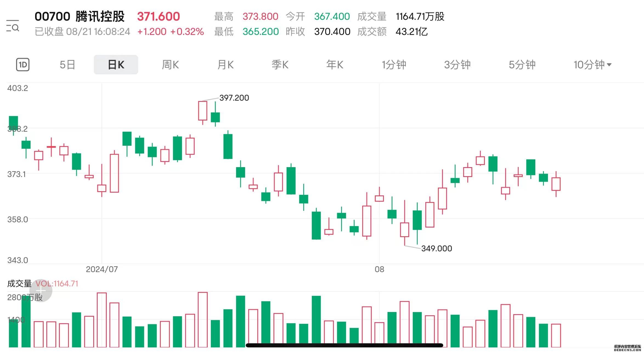Image resolution: width=644 pixels, height=354 pixels.
Task: Click the highlighted 日K daily tab
Action: click(x=116, y=64)
